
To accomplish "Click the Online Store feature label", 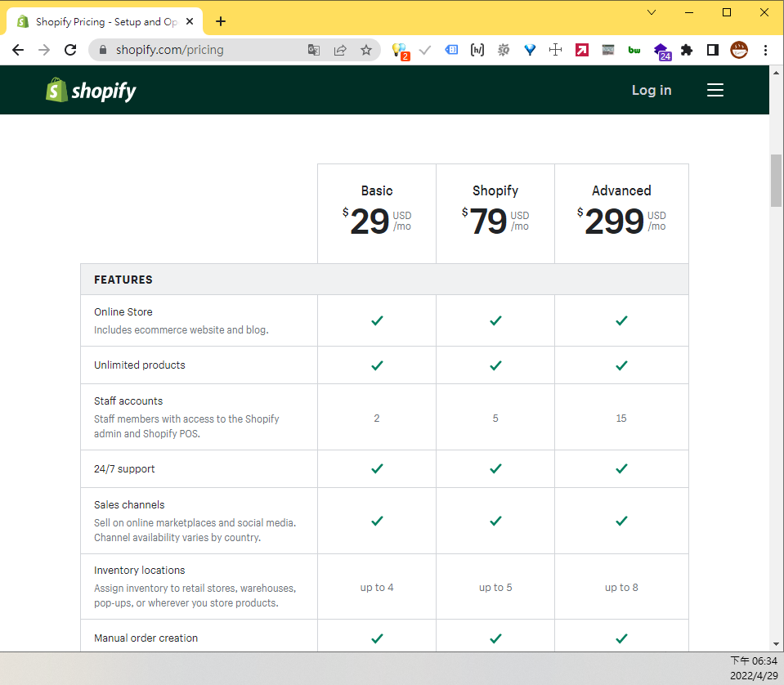I will (x=123, y=311).
